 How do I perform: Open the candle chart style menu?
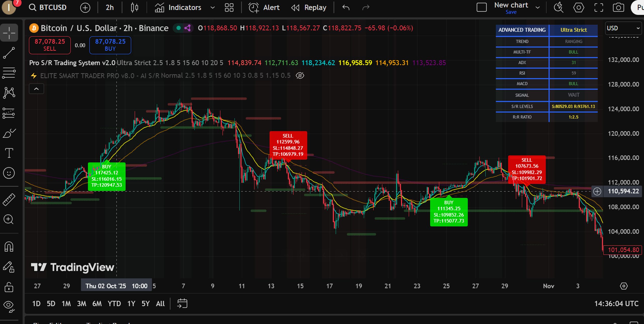click(x=135, y=8)
